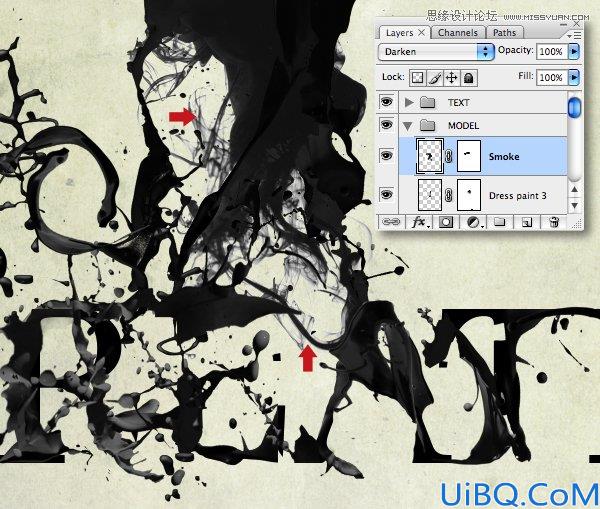Toggle lock all padlock icon
The width and height of the screenshot is (600, 509).
pos(469,78)
